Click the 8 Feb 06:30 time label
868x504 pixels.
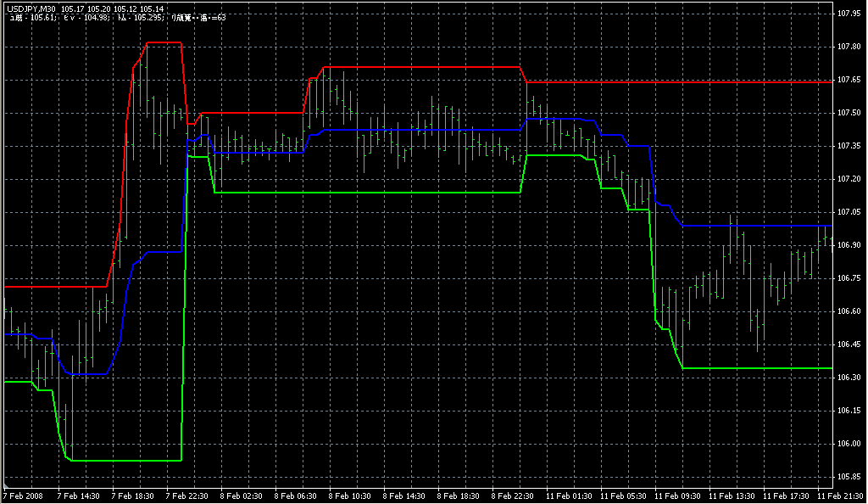click(x=296, y=496)
